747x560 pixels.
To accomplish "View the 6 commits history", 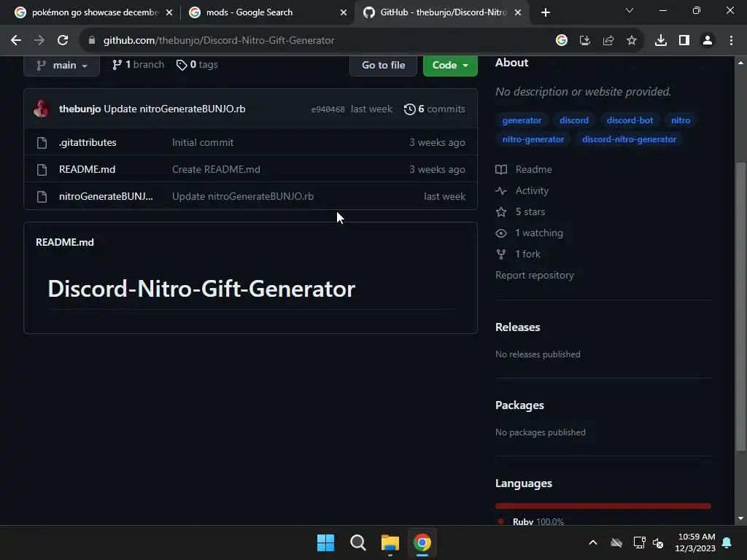I will coord(435,109).
